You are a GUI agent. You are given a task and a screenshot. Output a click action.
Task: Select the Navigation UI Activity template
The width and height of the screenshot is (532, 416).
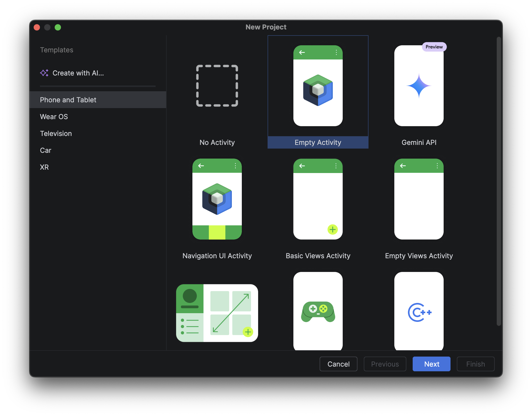(217, 199)
